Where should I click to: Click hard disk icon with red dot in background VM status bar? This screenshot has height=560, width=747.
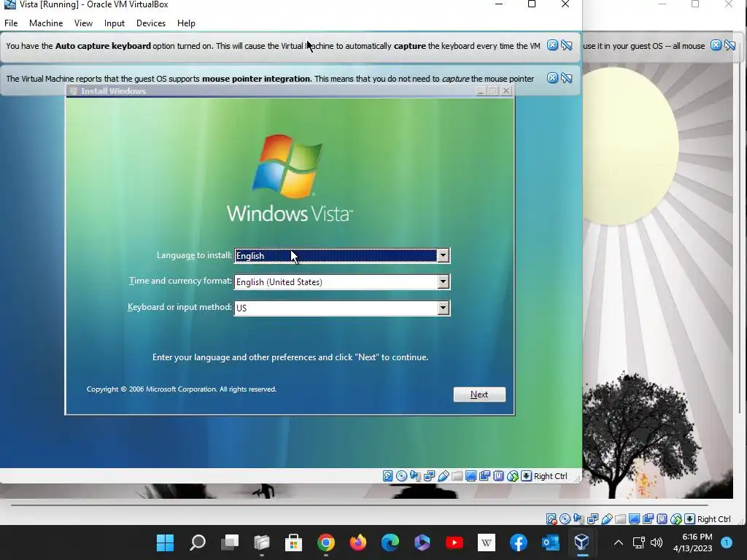click(x=551, y=519)
